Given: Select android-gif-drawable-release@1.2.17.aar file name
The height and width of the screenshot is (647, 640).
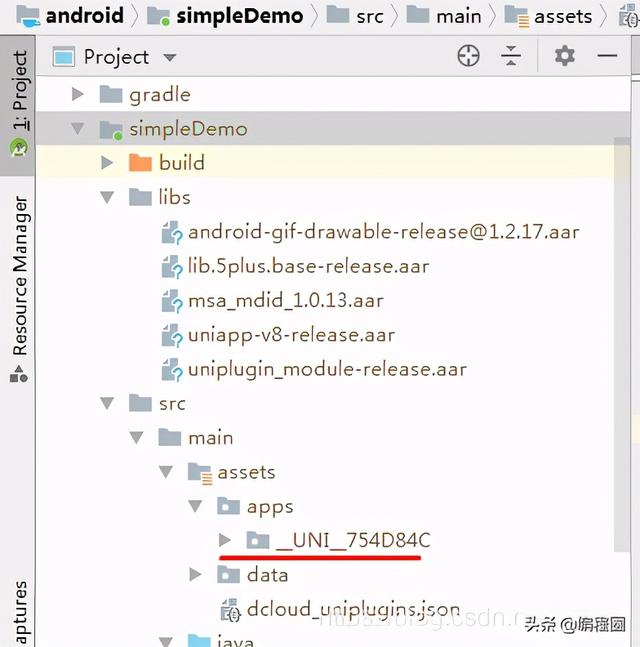Looking at the screenshot, I should (x=384, y=232).
